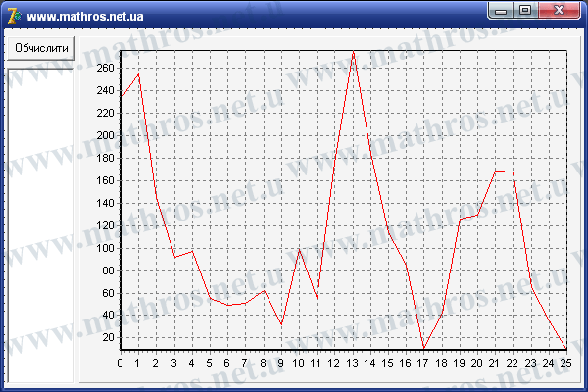This screenshot has height=392, width=588.
Task: Click the x-axis label 5
Action: (x=209, y=363)
